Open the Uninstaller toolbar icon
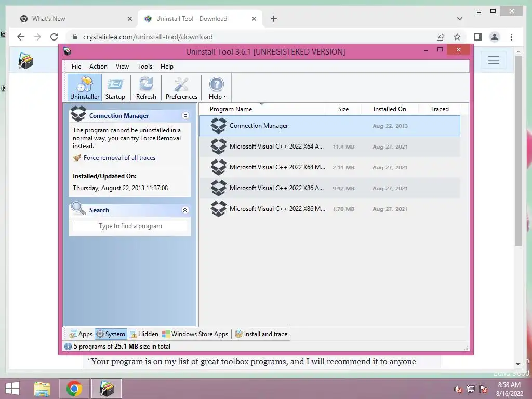 click(85, 88)
